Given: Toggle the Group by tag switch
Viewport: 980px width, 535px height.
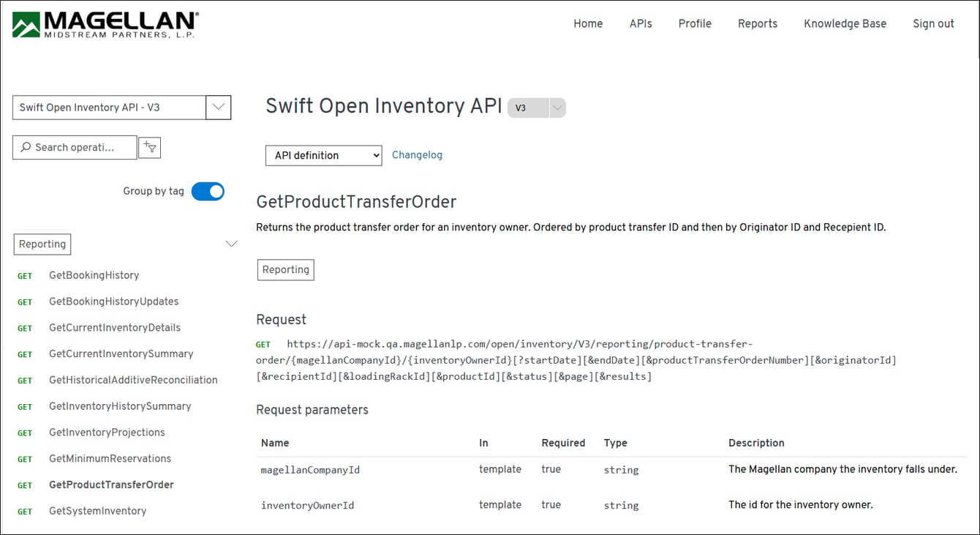Looking at the screenshot, I should pyautogui.click(x=208, y=191).
